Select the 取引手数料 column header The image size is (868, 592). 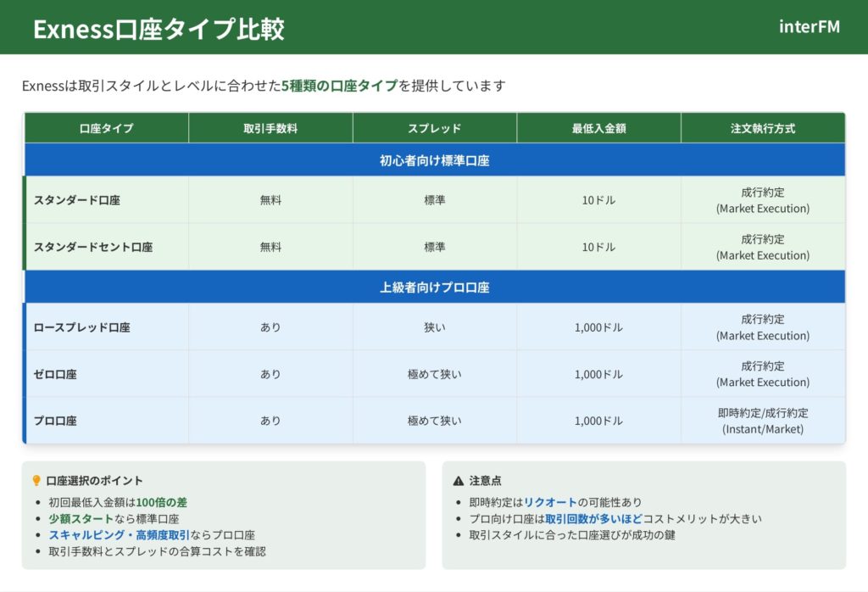270,128
